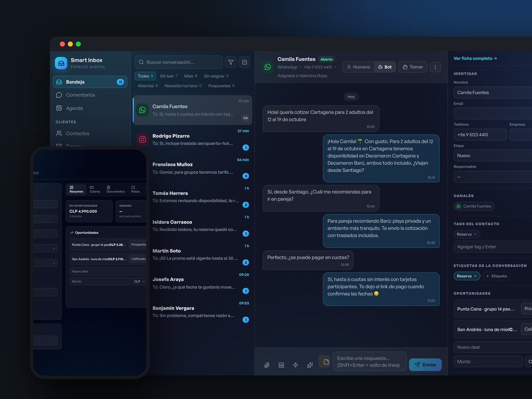Click the WhatsApp icon in the chat header
532x399 pixels.
[x=268, y=67]
